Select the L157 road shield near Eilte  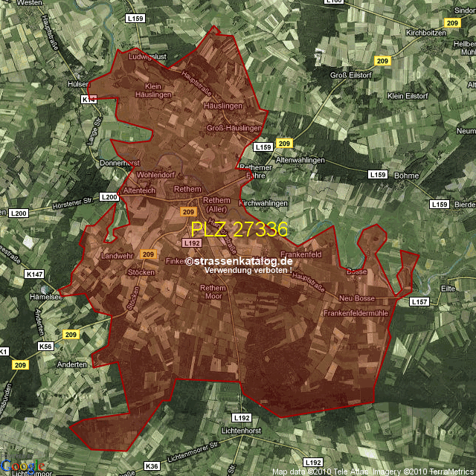[x=419, y=302]
